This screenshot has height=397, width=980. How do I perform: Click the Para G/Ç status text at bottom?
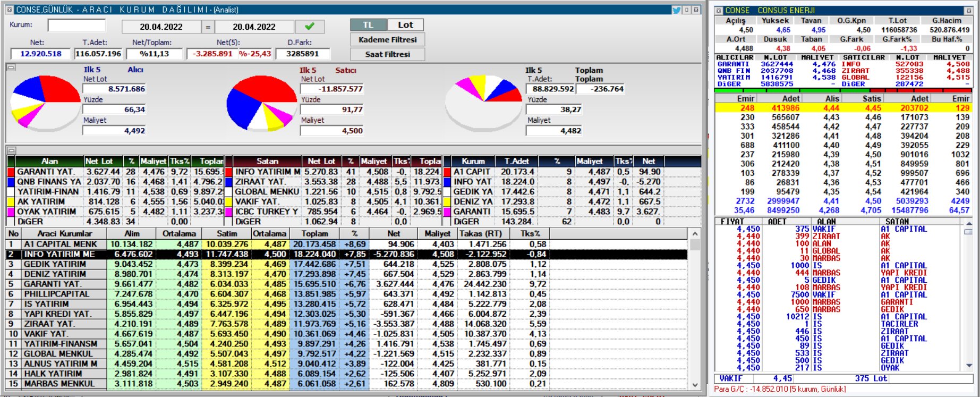click(x=780, y=390)
